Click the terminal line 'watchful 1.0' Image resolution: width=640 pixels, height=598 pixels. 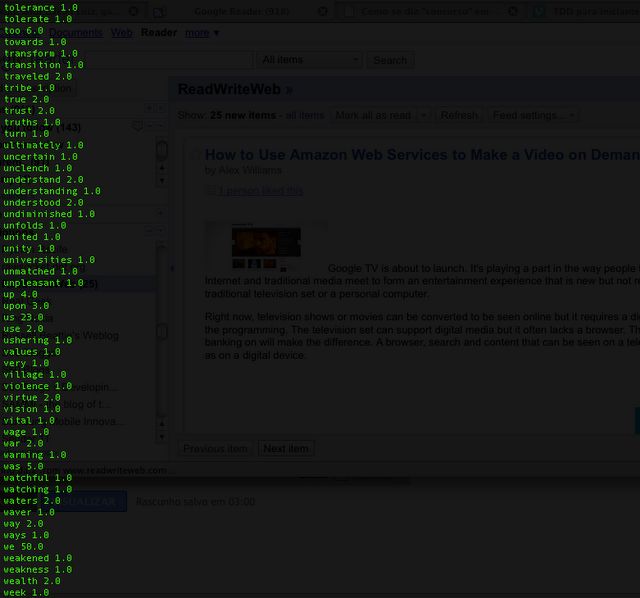point(38,478)
